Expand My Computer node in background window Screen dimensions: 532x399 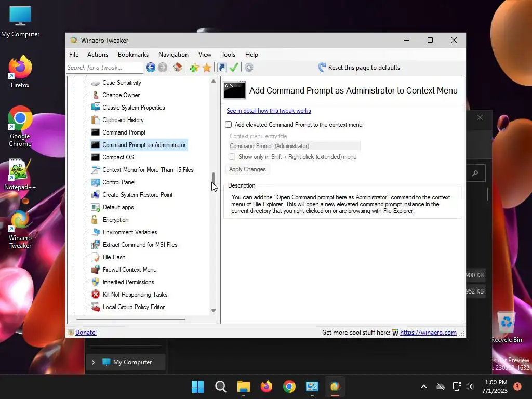93,362
